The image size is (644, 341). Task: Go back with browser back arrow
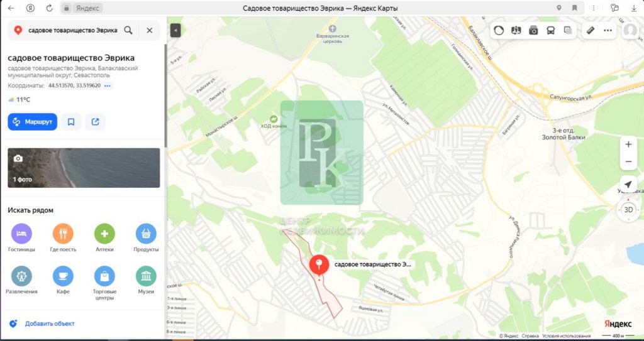pos(11,8)
